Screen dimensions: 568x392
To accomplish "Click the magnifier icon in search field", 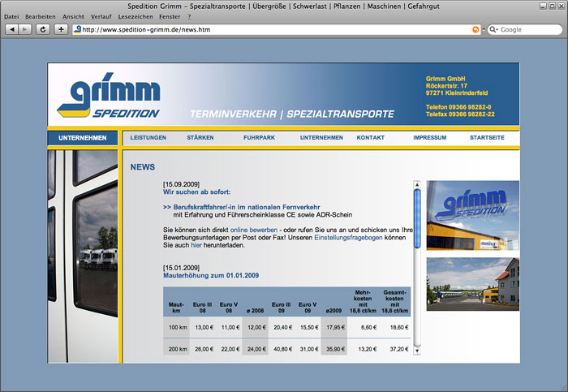I will [493, 29].
